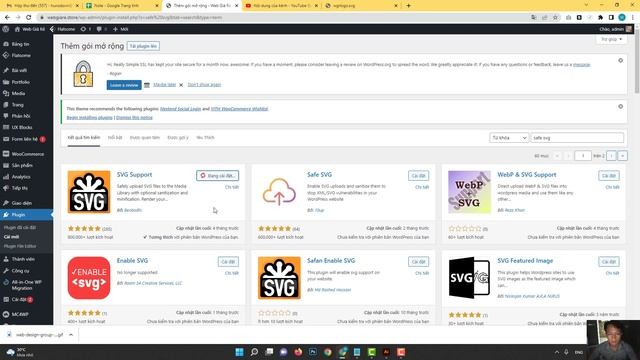
Task: Open UX Blocks in sidebar
Action: click(x=22, y=127)
